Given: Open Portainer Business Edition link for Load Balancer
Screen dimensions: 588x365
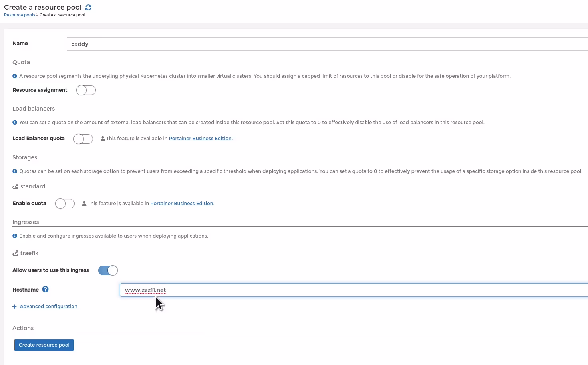Looking at the screenshot, I should coord(200,138).
